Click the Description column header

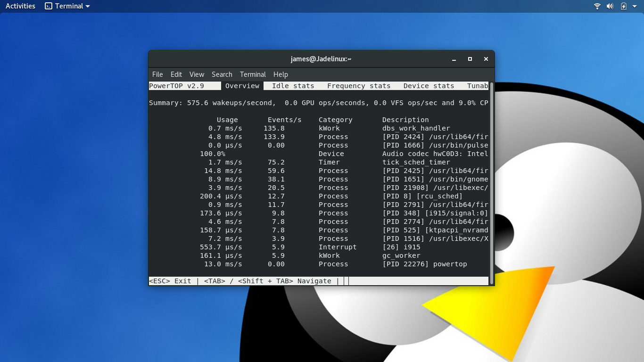click(405, 120)
